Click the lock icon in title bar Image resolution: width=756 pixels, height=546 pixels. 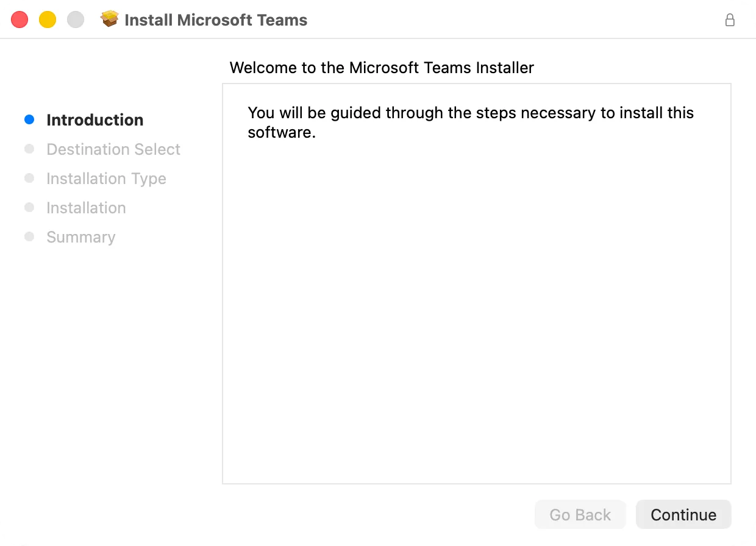pos(729,20)
